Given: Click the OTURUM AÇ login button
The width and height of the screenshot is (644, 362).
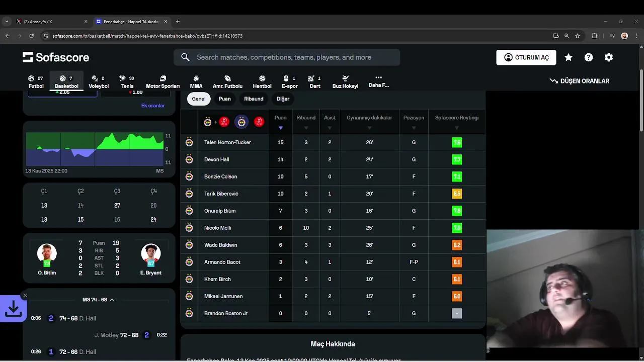Looking at the screenshot, I should 526,57.
